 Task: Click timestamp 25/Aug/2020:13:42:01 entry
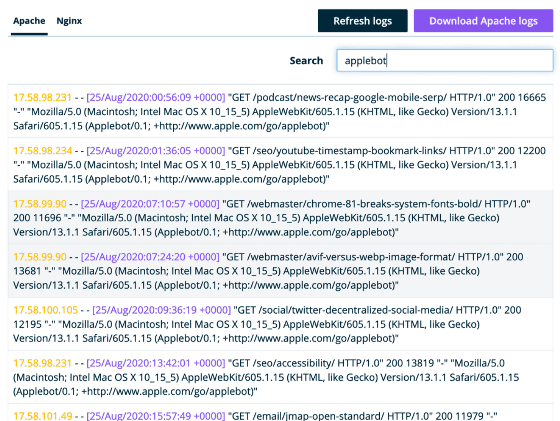point(156,363)
